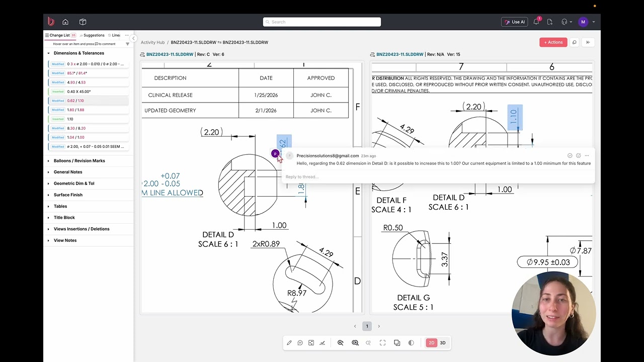Go to previous page arrow
Image resolution: width=644 pixels, height=362 pixels.
(355, 326)
